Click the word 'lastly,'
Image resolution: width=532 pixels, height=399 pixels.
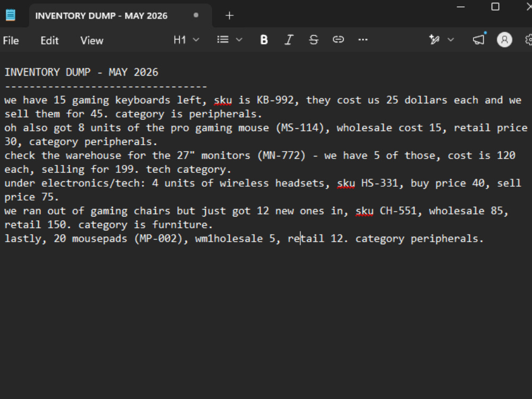coord(26,239)
